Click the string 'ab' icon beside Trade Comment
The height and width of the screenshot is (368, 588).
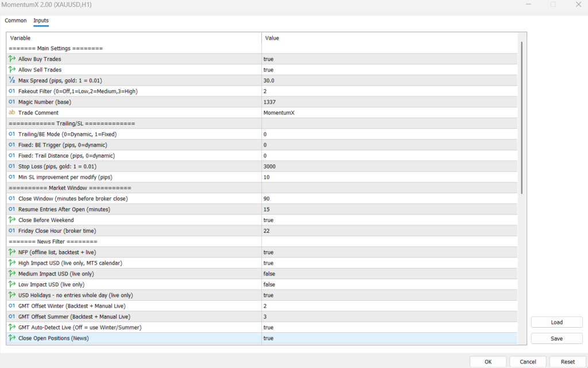coord(12,113)
